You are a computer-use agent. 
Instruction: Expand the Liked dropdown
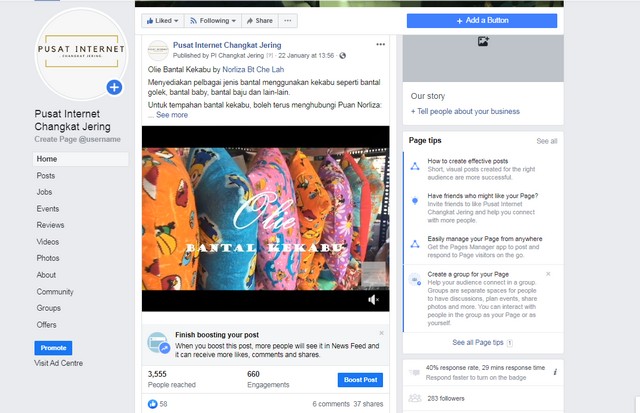tap(162, 20)
